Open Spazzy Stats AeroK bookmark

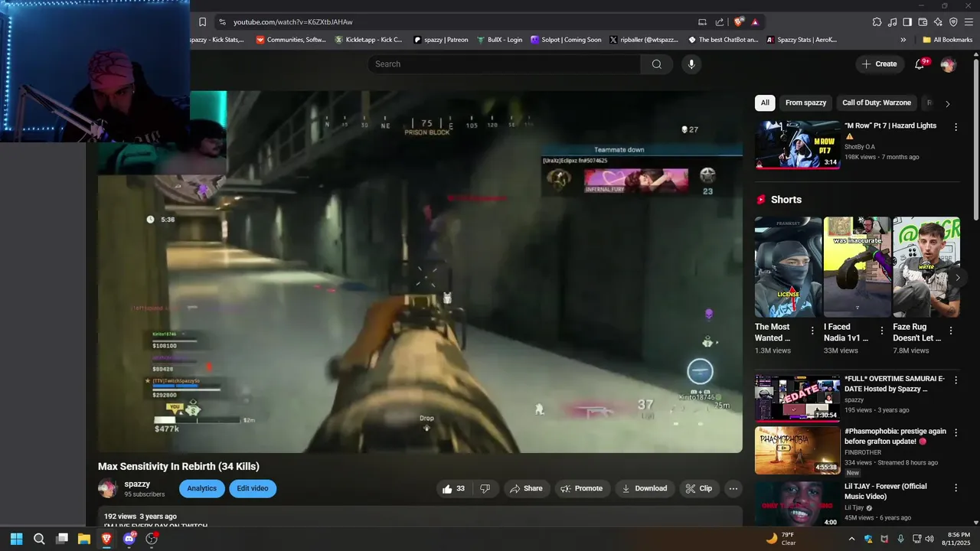tap(802, 40)
